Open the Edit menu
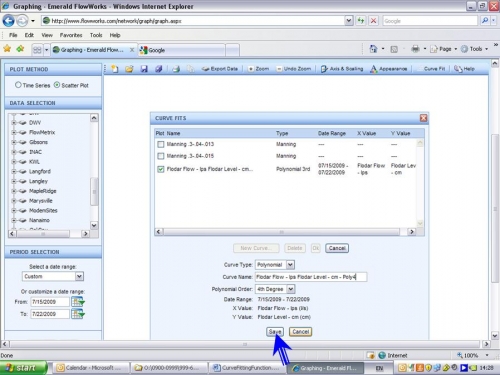The height and width of the screenshot is (375, 500). point(29,35)
